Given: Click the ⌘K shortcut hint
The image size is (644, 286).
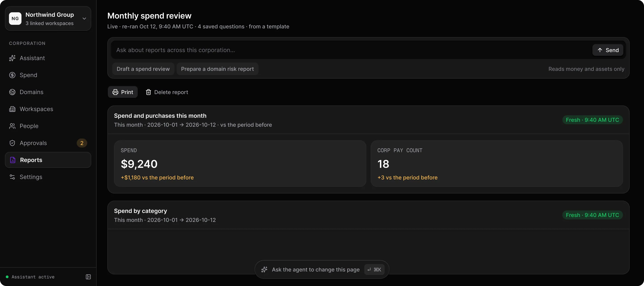Looking at the screenshot, I should (x=374, y=269).
